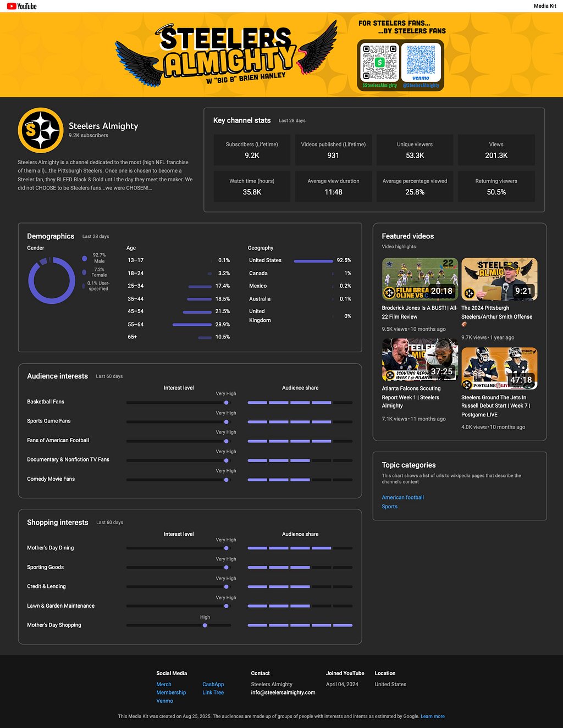Click the Average percentage viewed card
The height and width of the screenshot is (728, 563).
(415, 187)
